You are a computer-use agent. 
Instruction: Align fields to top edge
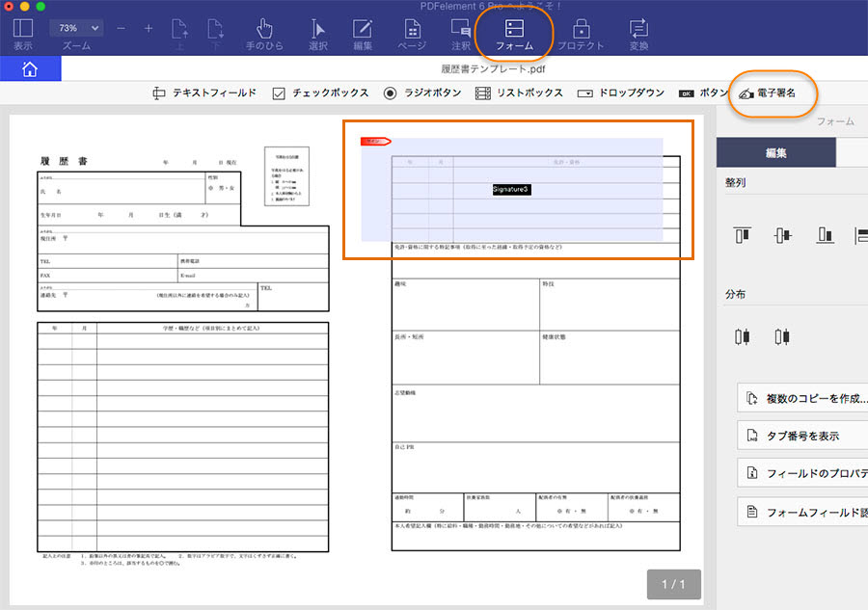[743, 235]
